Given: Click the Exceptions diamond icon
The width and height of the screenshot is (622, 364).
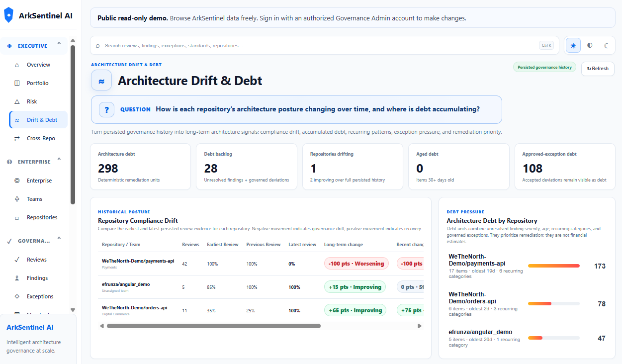Looking at the screenshot, I should pyautogui.click(x=17, y=296).
